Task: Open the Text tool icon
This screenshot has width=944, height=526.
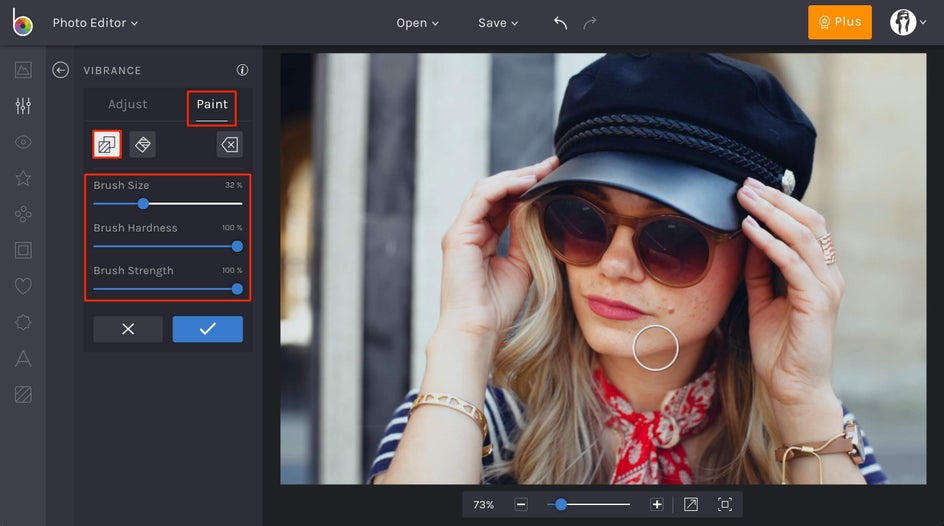Action: tap(23, 359)
